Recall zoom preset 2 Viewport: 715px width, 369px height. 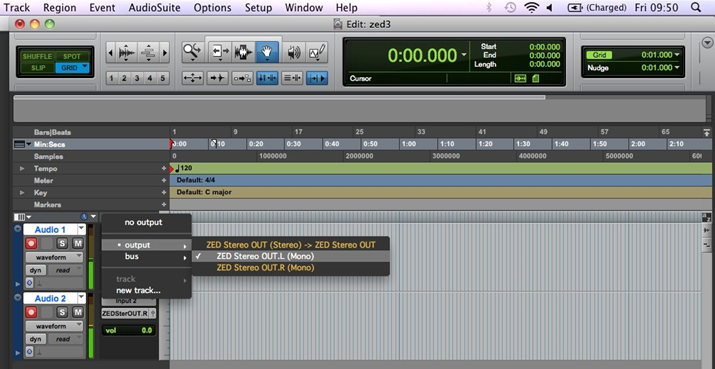pos(124,78)
